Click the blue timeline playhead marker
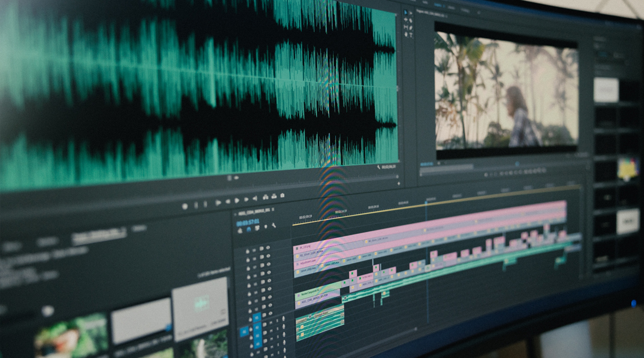The height and width of the screenshot is (358, 644). [426, 202]
